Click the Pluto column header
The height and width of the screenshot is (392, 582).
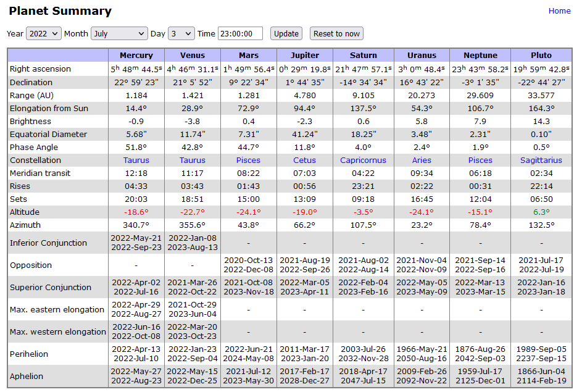coord(541,56)
